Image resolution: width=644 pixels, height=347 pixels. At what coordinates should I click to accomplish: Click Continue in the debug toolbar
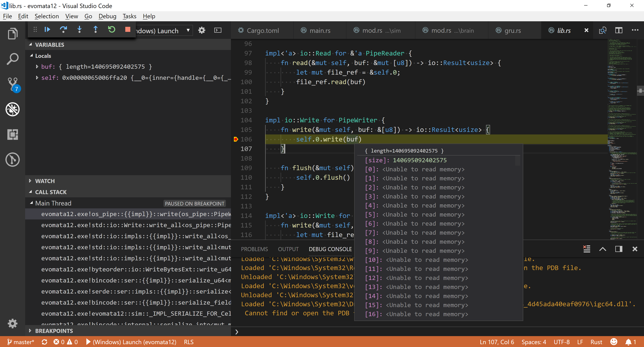pos(47,30)
